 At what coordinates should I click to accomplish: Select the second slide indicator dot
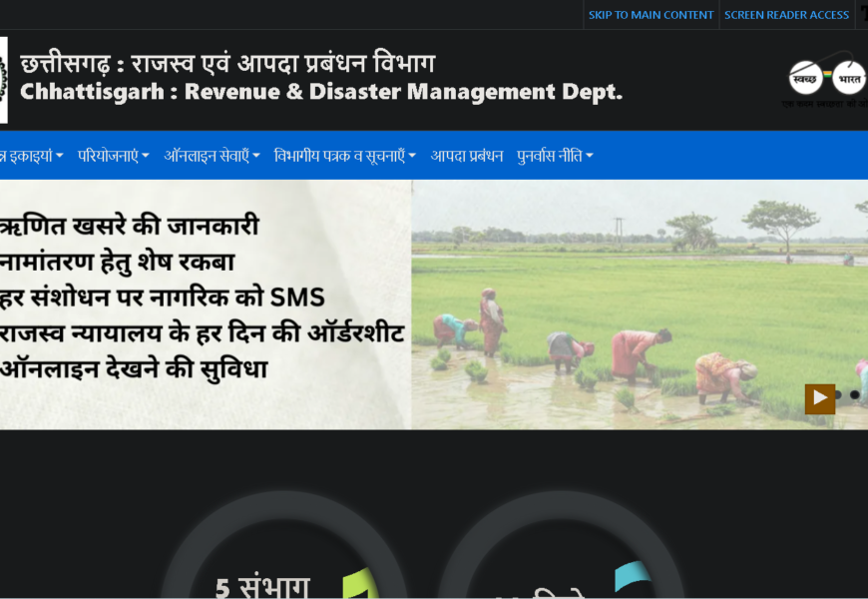(x=854, y=395)
